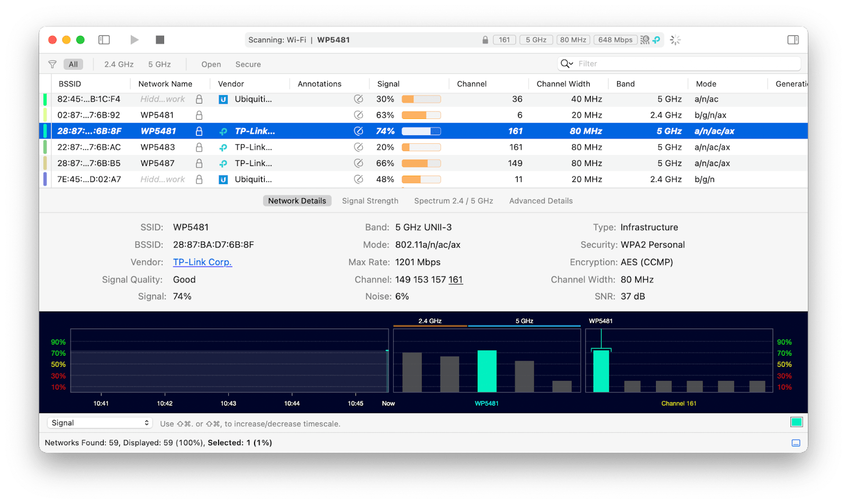Open the Spectrum 2.4 / 5 GHz tab

(454, 201)
